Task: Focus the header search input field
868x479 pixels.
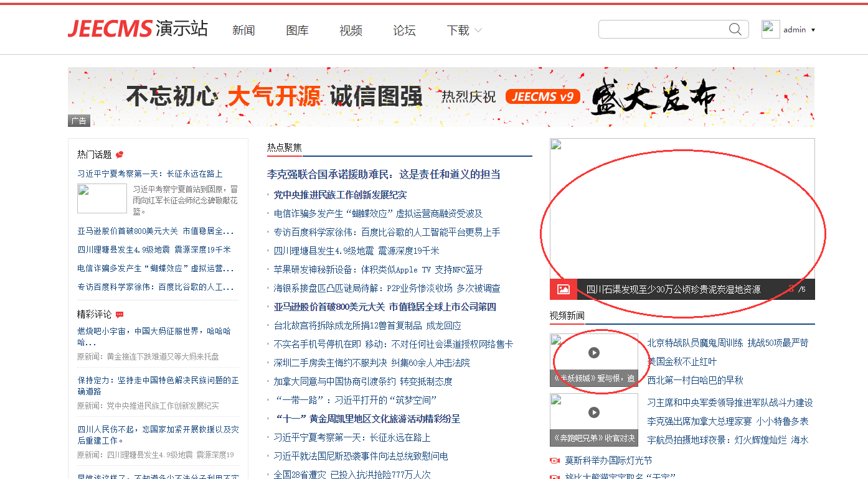Action: 663,29
